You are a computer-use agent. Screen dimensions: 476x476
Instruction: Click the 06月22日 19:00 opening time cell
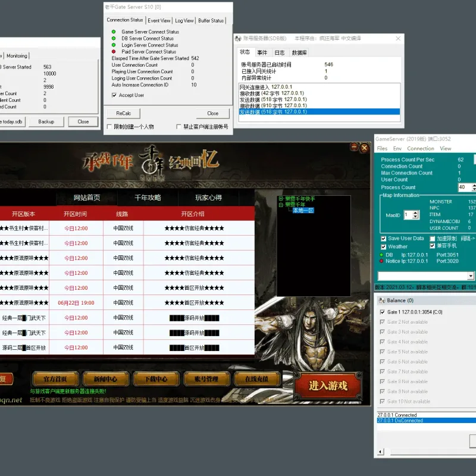point(76,303)
